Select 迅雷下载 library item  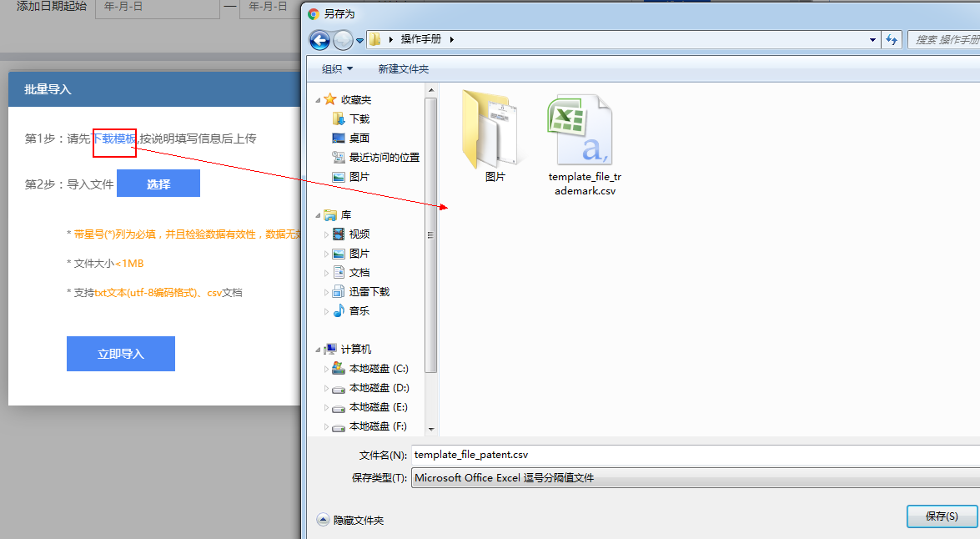pyautogui.click(x=369, y=292)
